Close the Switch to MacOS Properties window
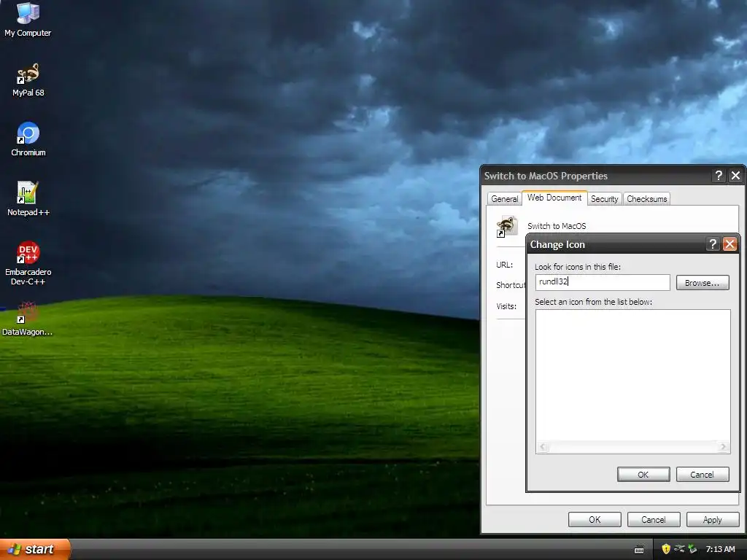This screenshot has height=560, width=747. (x=735, y=176)
